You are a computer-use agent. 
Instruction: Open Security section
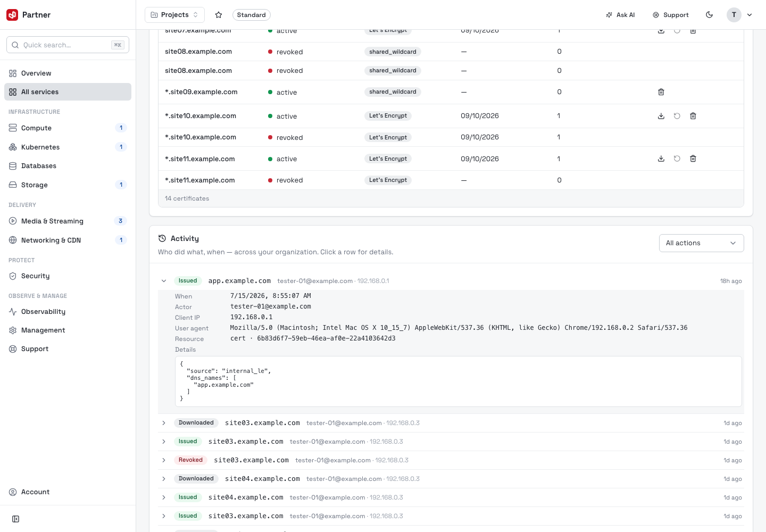(x=68, y=276)
